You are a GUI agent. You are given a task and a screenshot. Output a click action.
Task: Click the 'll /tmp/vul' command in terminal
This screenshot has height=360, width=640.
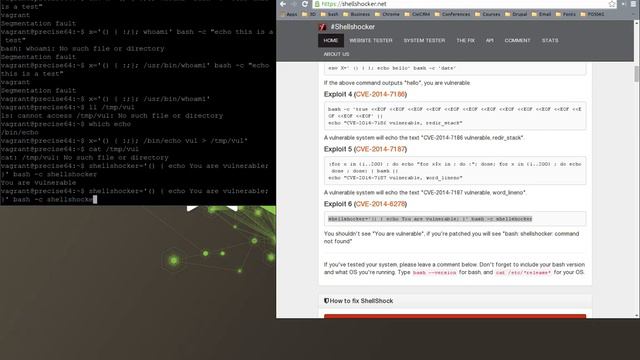(x=111, y=107)
